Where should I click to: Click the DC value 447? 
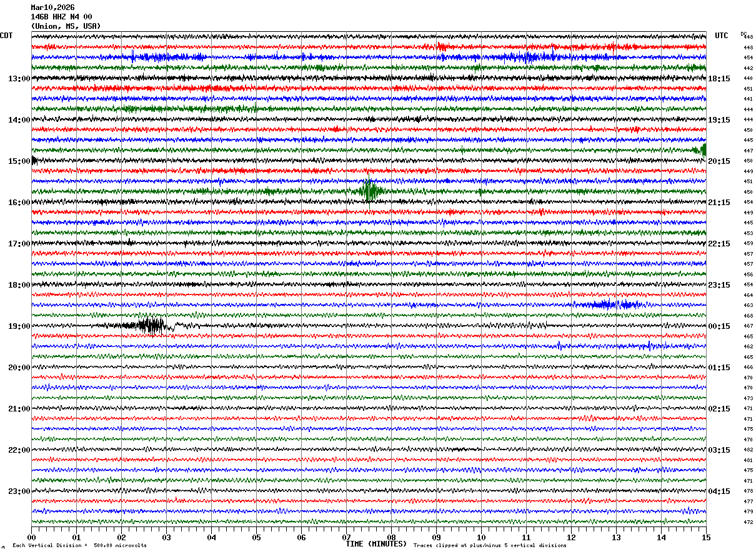(x=748, y=151)
